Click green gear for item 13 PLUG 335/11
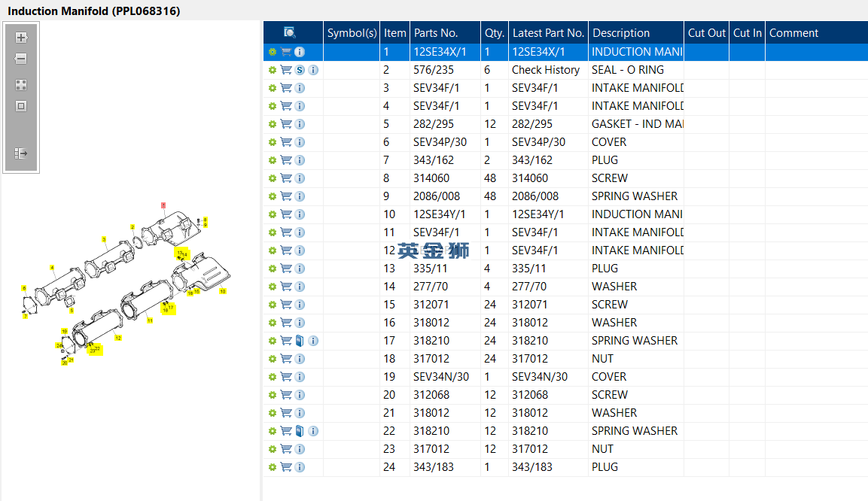This screenshot has width=868, height=501. point(273,269)
